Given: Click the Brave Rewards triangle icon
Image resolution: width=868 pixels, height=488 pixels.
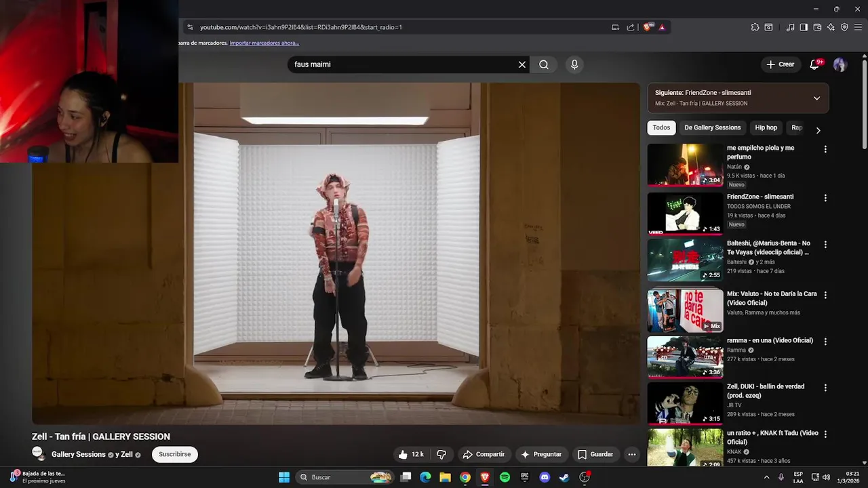Looking at the screenshot, I should click(x=662, y=27).
